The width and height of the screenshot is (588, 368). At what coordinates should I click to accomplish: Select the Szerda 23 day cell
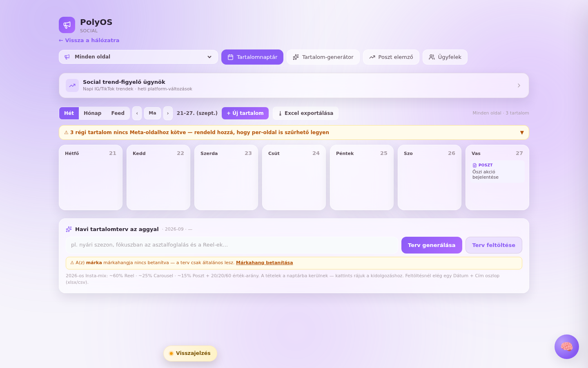click(226, 177)
